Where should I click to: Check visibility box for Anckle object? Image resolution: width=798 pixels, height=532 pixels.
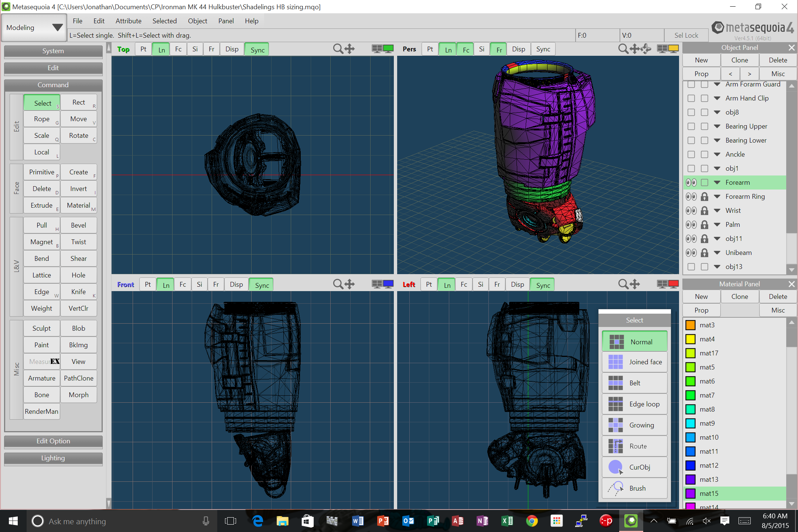(691, 154)
